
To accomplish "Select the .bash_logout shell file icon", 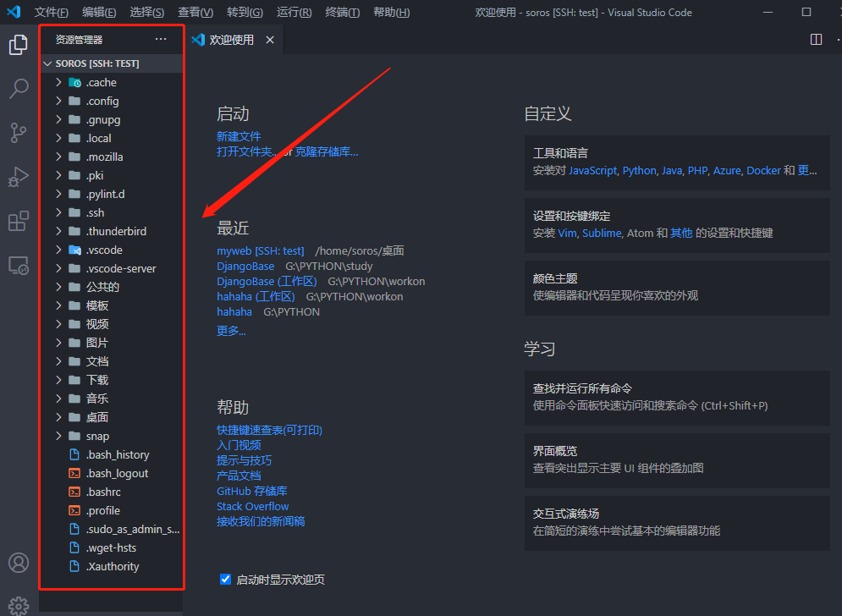I will (x=74, y=473).
